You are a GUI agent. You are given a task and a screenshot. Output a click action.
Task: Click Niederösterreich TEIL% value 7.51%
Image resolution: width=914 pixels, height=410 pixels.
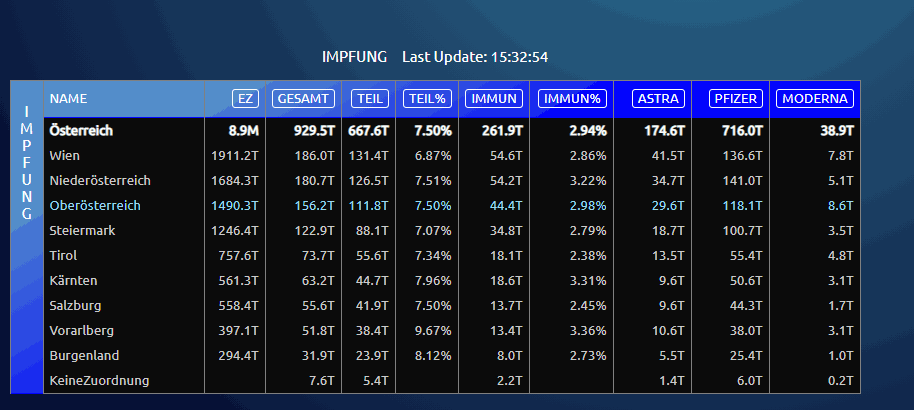point(433,181)
